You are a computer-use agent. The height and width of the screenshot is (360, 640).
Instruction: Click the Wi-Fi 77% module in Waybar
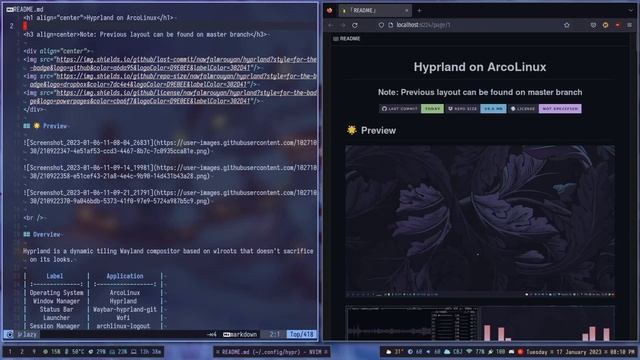tap(475, 352)
